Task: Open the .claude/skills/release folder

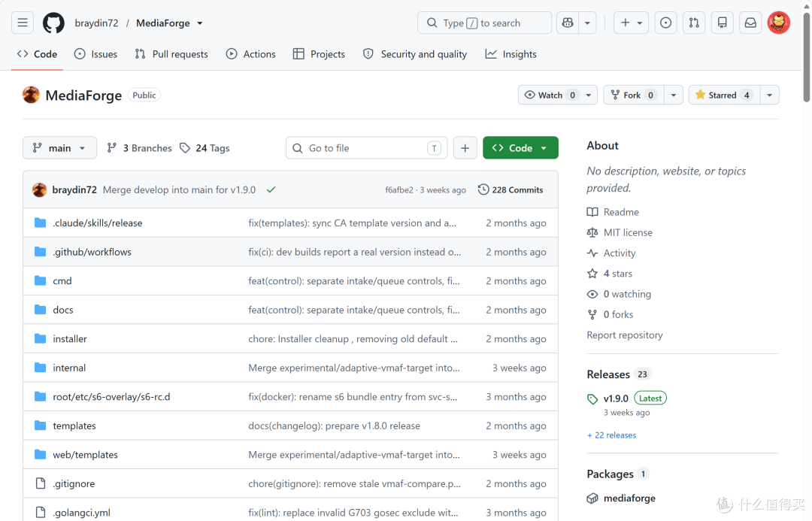Action: tap(97, 223)
